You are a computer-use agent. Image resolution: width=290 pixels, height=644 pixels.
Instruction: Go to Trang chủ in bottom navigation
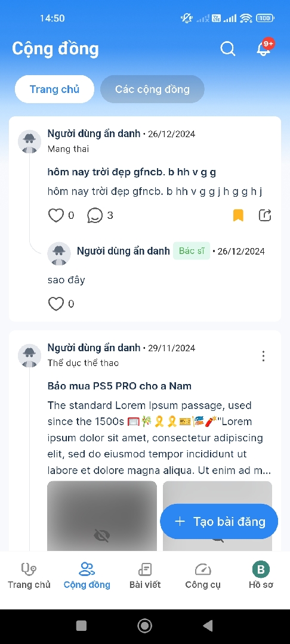pyautogui.click(x=29, y=576)
